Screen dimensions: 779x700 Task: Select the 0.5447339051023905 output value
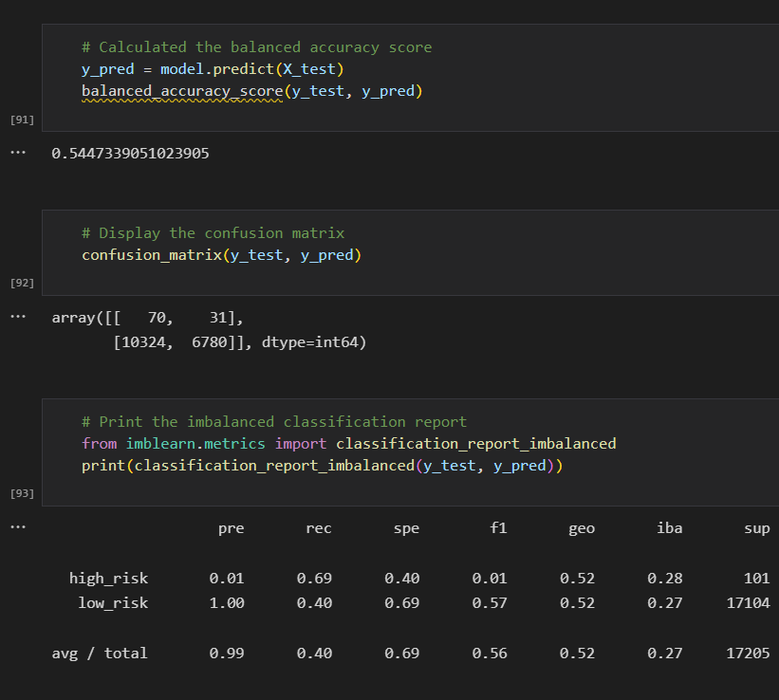point(133,153)
